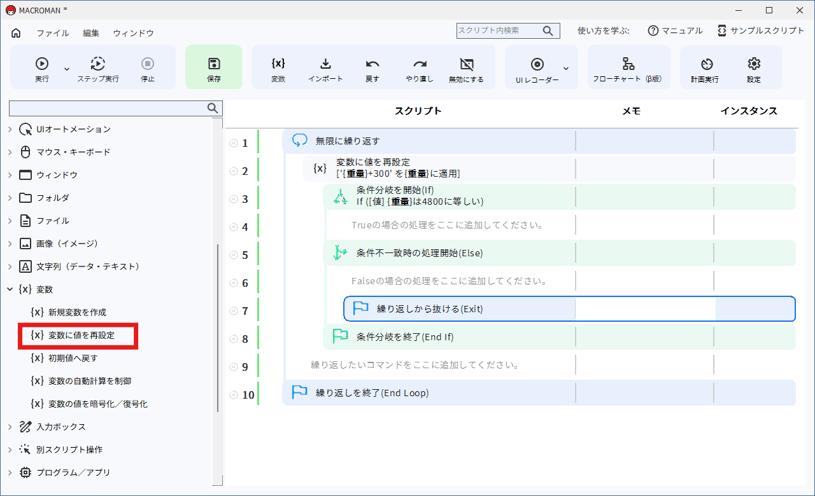Click the command list scrollbar
Image resolution: width=815 pixels, height=496 pixels.
pyautogui.click(x=218, y=328)
